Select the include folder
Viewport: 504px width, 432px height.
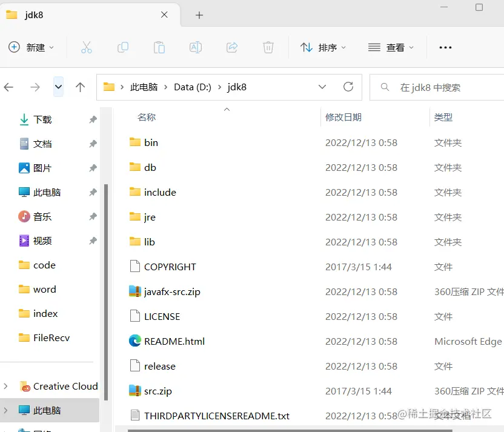click(x=160, y=192)
